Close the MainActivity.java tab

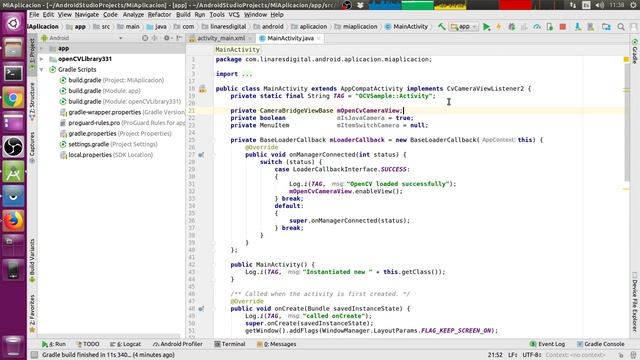point(319,38)
